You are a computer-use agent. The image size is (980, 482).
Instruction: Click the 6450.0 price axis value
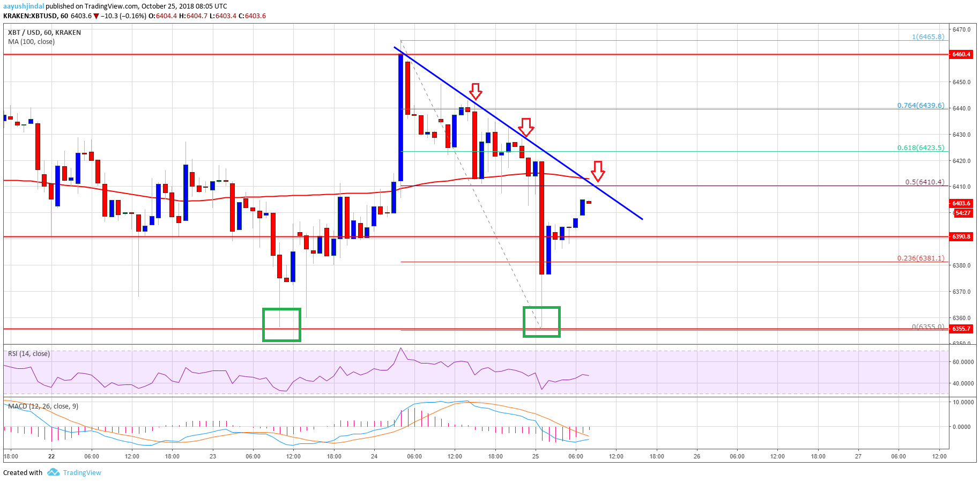(x=962, y=82)
